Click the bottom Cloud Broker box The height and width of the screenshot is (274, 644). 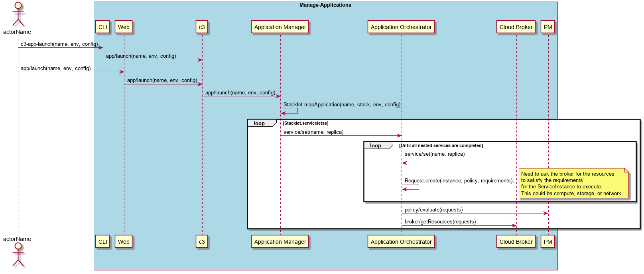tap(516, 242)
